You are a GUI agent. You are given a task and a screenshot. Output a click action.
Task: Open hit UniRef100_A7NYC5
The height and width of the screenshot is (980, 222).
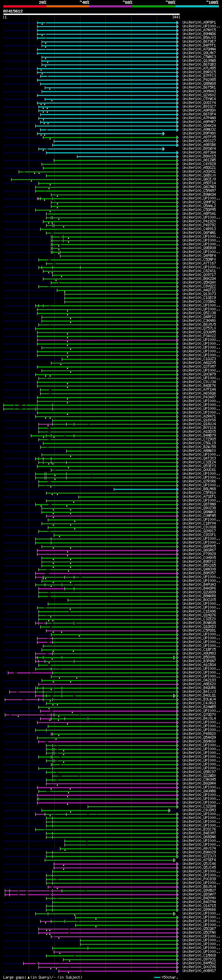(x=199, y=30)
